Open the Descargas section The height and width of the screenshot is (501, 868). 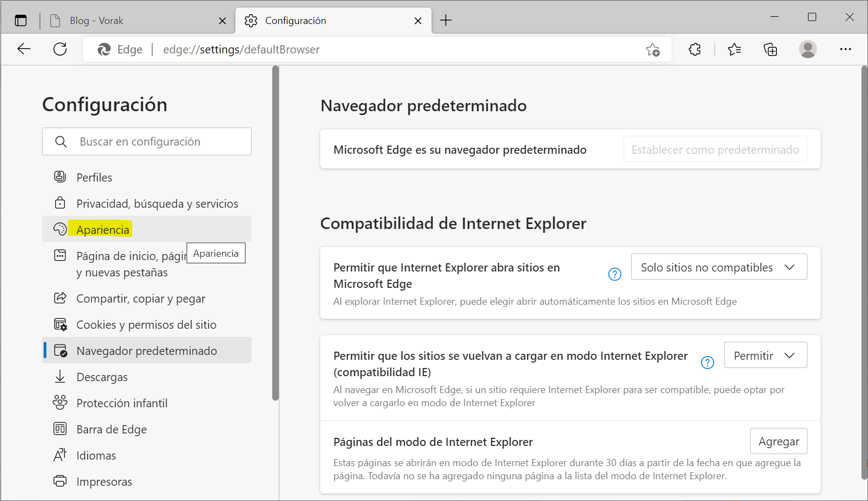[147, 377]
